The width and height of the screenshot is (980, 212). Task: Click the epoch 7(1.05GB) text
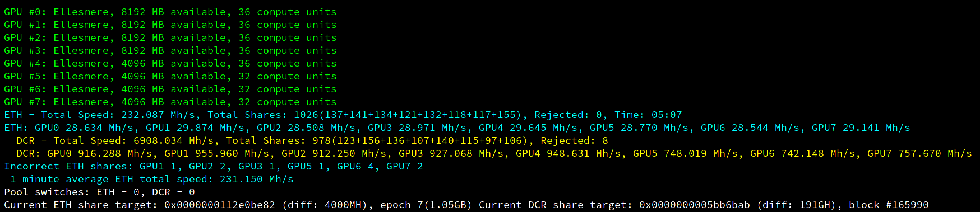point(426,205)
